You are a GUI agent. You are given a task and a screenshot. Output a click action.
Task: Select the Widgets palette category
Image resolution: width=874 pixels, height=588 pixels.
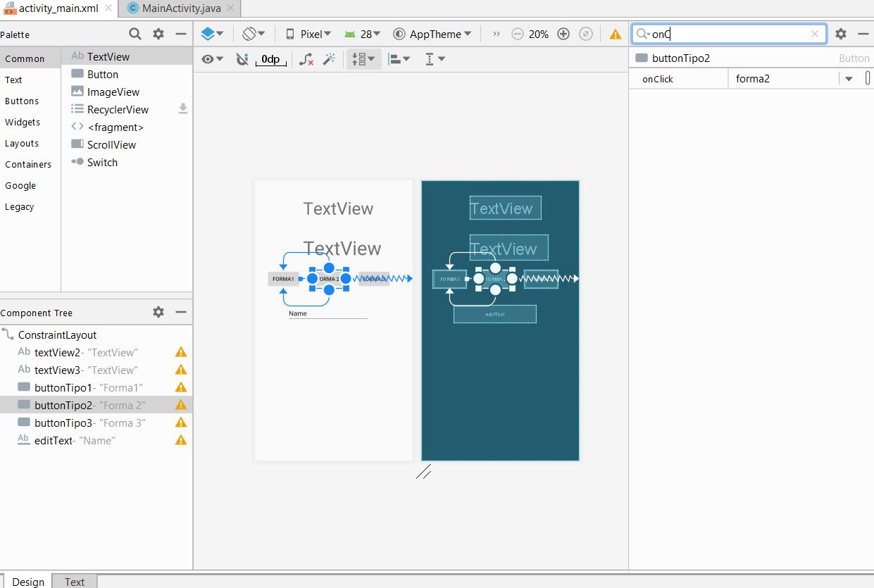[30, 122]
